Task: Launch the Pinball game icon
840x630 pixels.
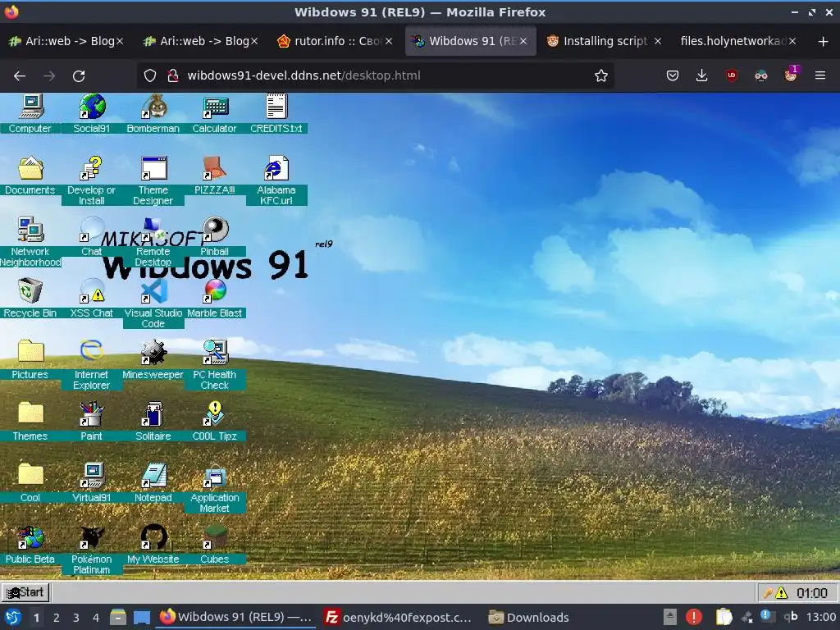Action: (x=216, y=230)
